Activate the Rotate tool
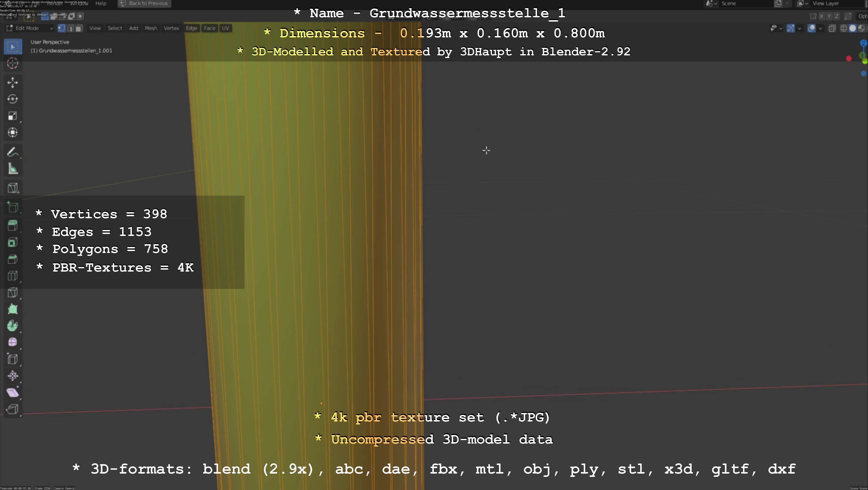 [12, 99]
